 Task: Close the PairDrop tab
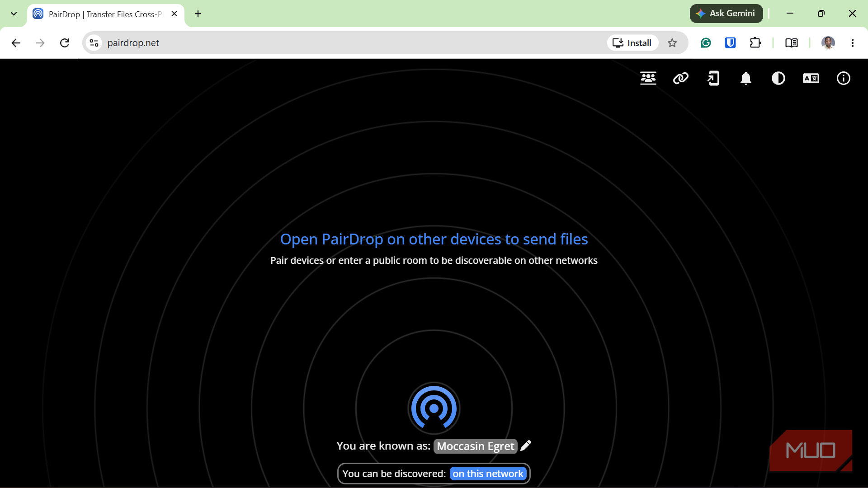pos(175,14)
